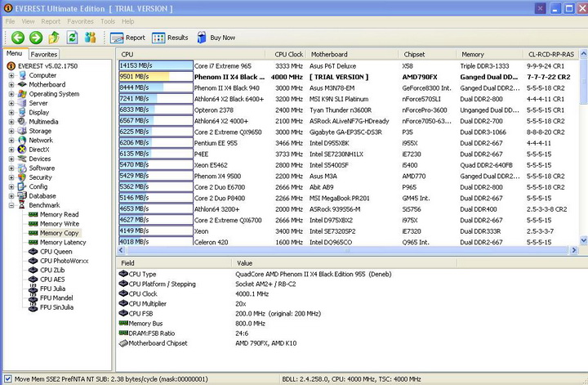Click the Refresh toolbar icon
Image resolution: width=588 pixels, height=385 pixels.
tap(72, 38)
